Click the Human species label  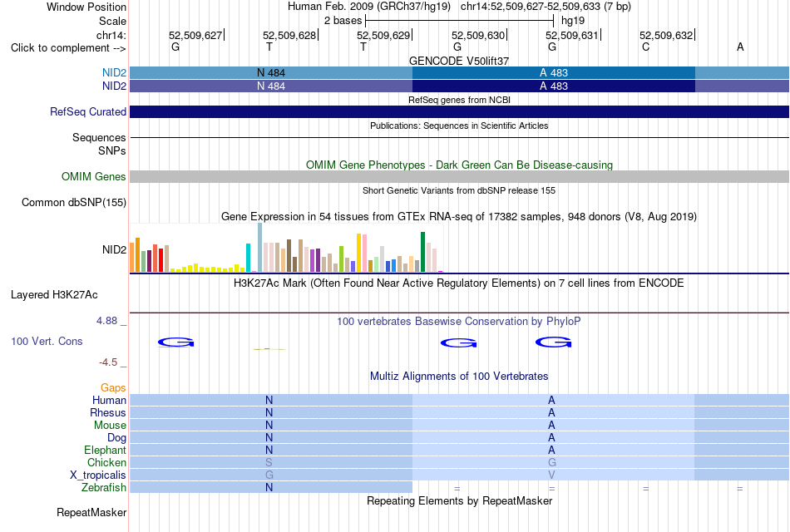coord(109,401)
